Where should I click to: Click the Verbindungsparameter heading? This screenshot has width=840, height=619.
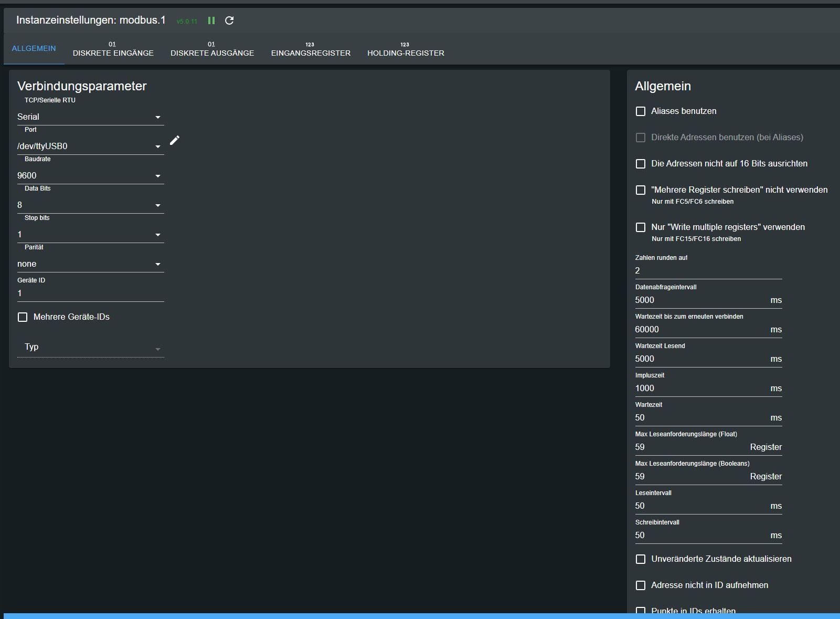[82, 86]
